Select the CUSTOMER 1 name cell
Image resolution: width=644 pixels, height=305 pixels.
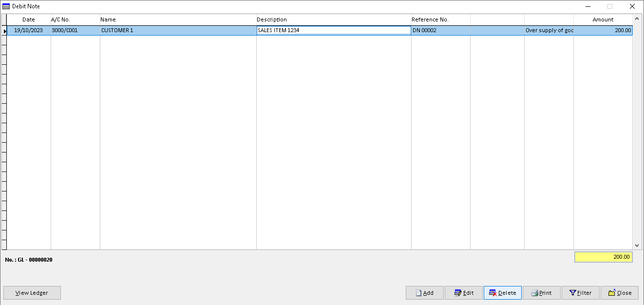[x=178, y=30]
